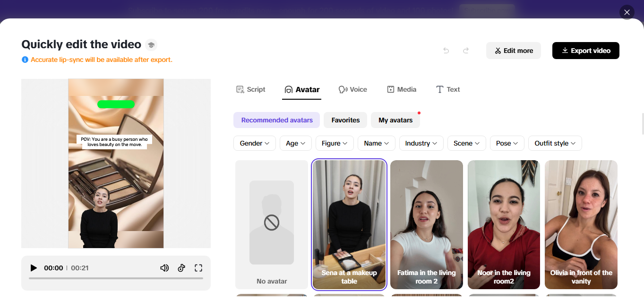644x301 pixels.
Task: Click the TikTok preview icon in the player
Action: coord(181,267)
